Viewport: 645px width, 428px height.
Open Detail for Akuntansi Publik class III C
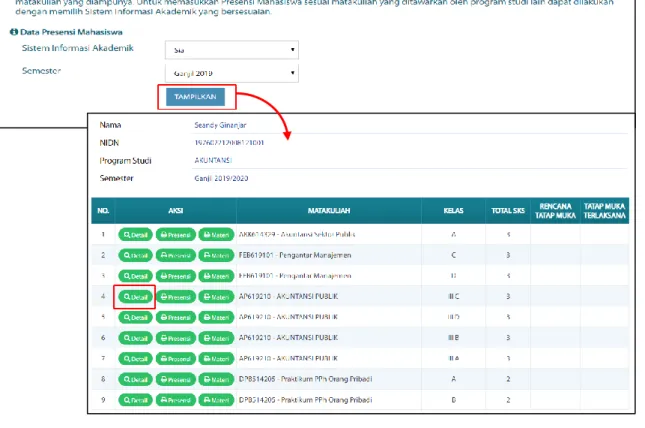point(135,297)
